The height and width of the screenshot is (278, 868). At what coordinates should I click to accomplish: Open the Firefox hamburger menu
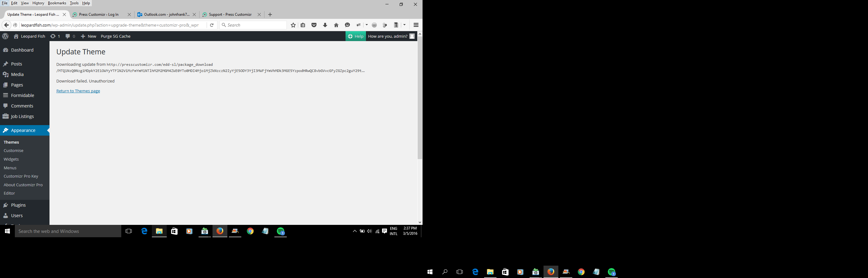[x=416, y=25]
